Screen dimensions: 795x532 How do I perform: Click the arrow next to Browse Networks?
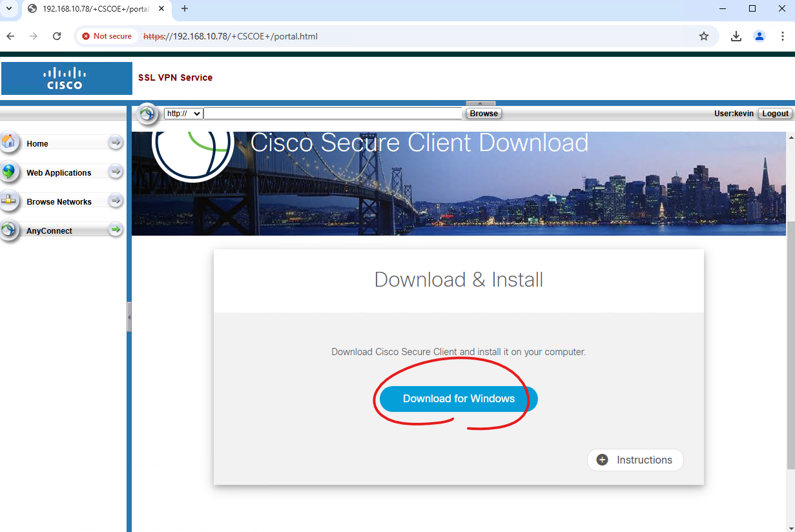[x=116, y=200]
